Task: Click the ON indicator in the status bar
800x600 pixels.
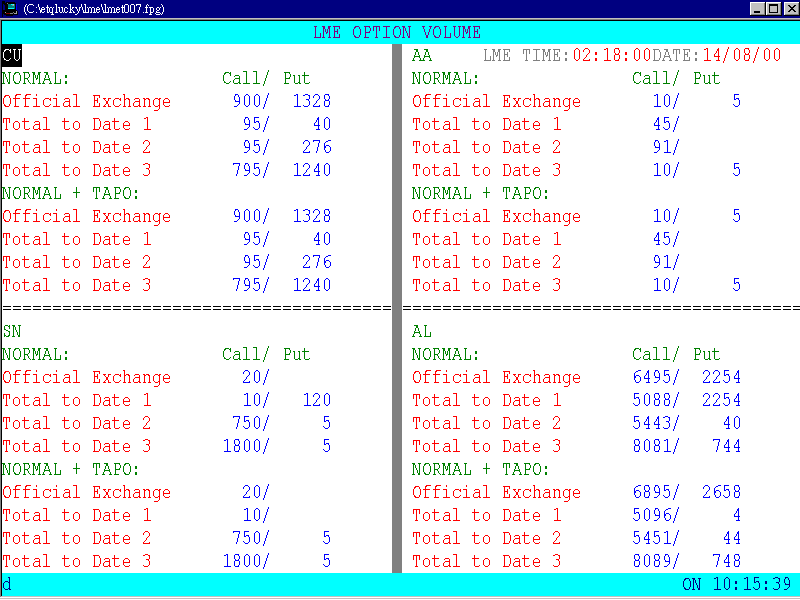Action: pyautogui.click(x=692, y=584)
